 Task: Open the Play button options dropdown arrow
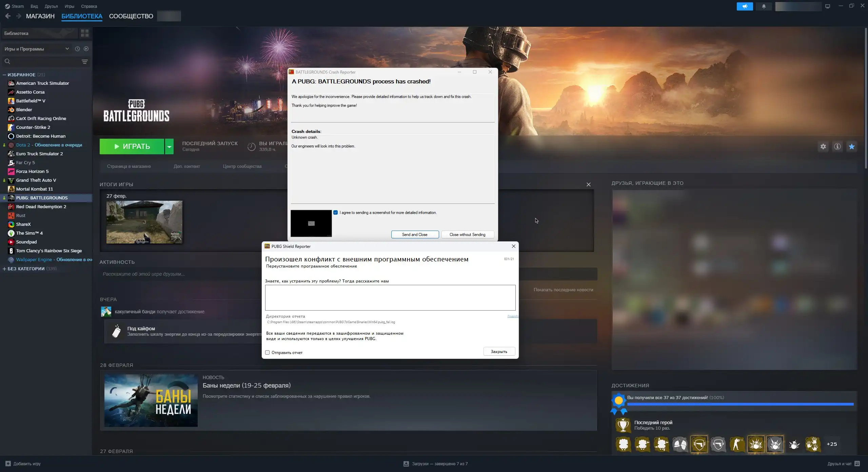coord(169,146)
